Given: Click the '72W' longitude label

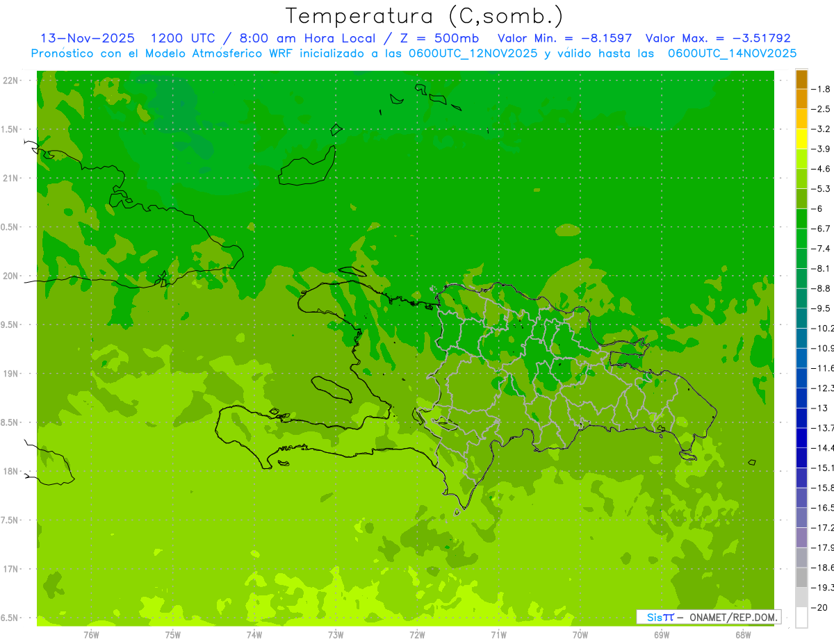Looking at the screenshot, I should coord(417,635).
